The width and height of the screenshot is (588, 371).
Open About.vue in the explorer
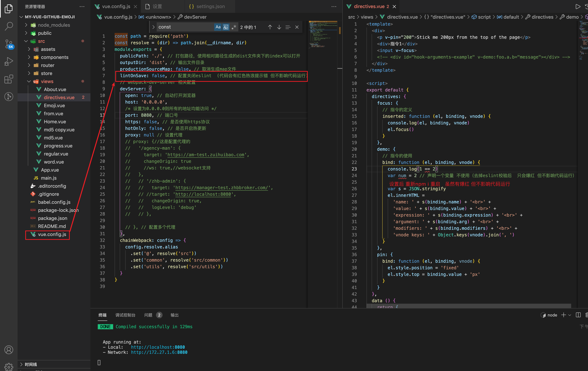pos(55,89)
